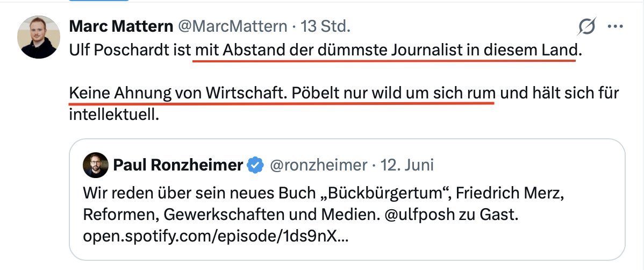Go to the @ronzheimer handle
The width and height of the screenshot is (644, 270).
[x=318, y=165]
